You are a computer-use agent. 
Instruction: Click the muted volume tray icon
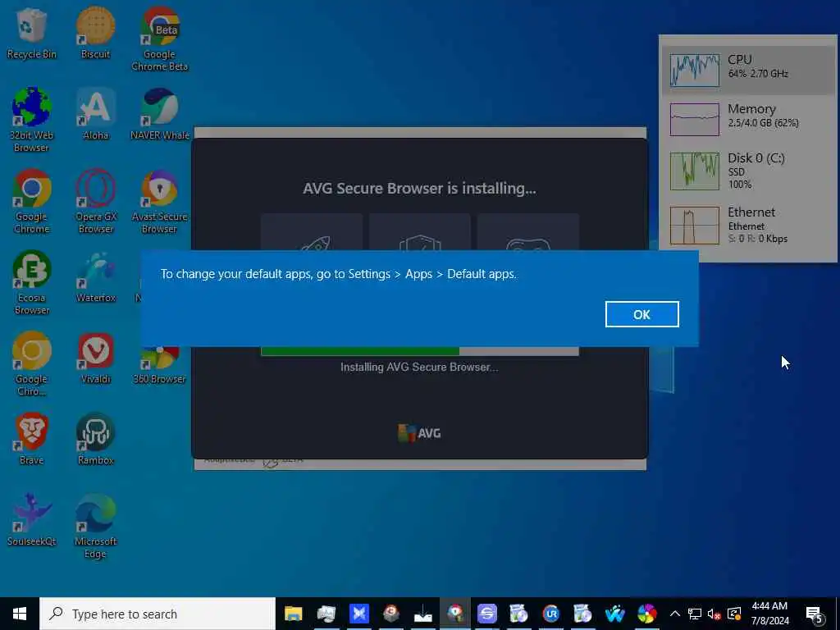point(714,614)
